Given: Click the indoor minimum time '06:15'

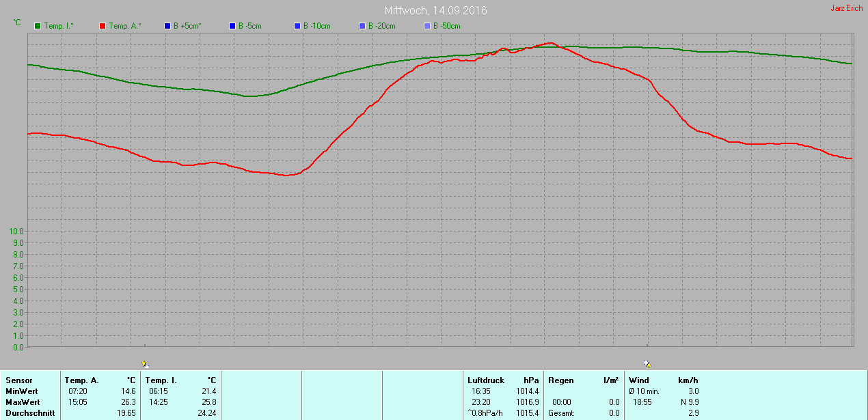Looking at the screenshot, I should coord(158,391).
